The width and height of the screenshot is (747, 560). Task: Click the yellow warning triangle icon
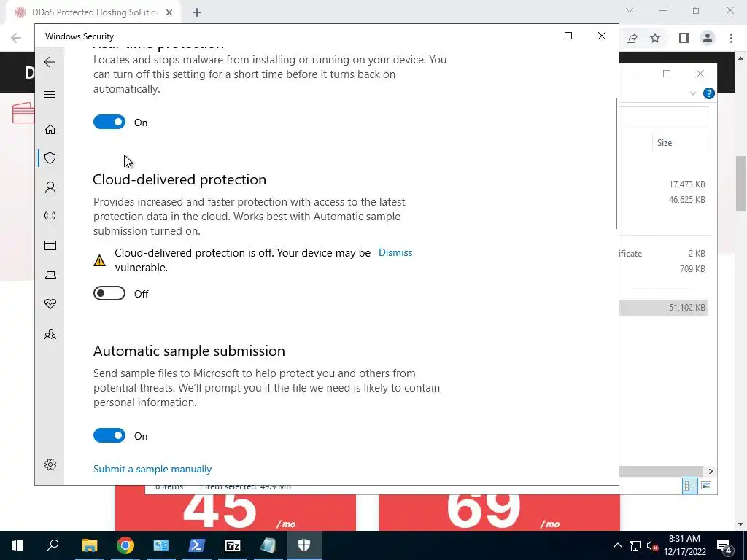pyautogui.click(x=99, y=260)
